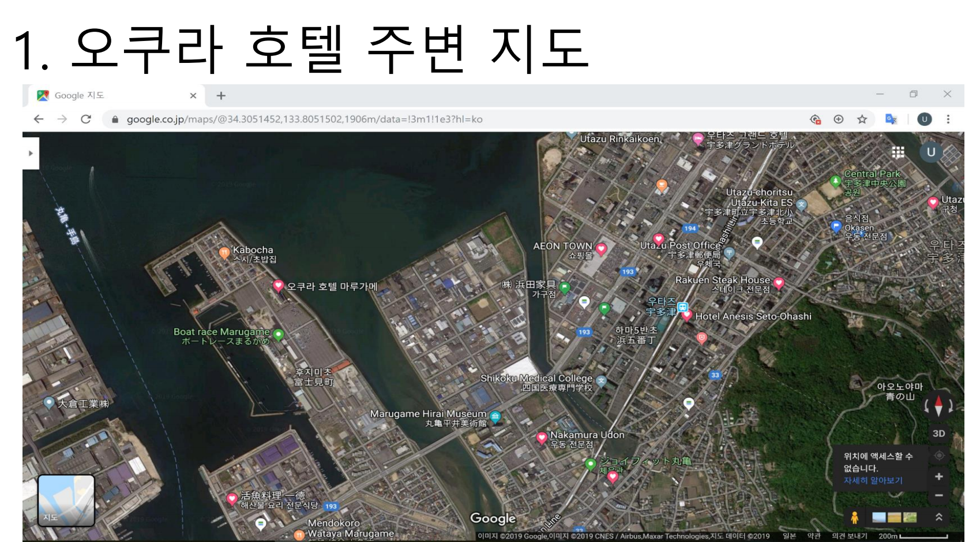Select the Central Park green marker

[835, 181]
